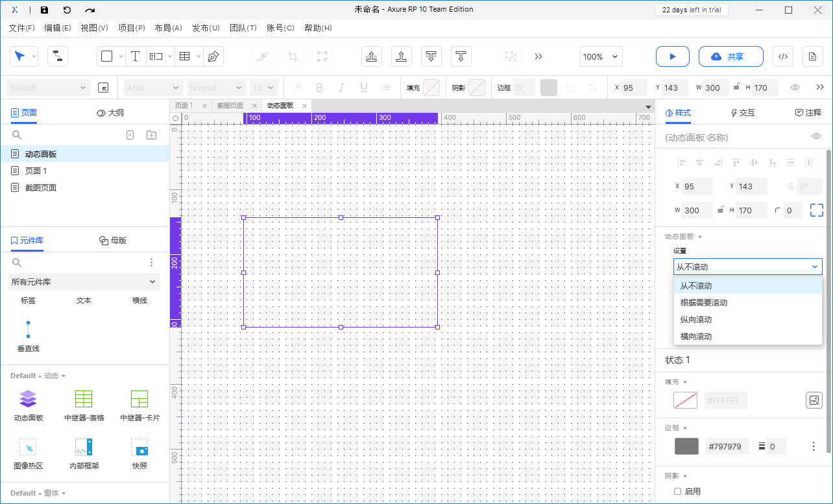The image size is (833, 504).
Task: Switch to the 注释 tab
Action: coord(808,112)
